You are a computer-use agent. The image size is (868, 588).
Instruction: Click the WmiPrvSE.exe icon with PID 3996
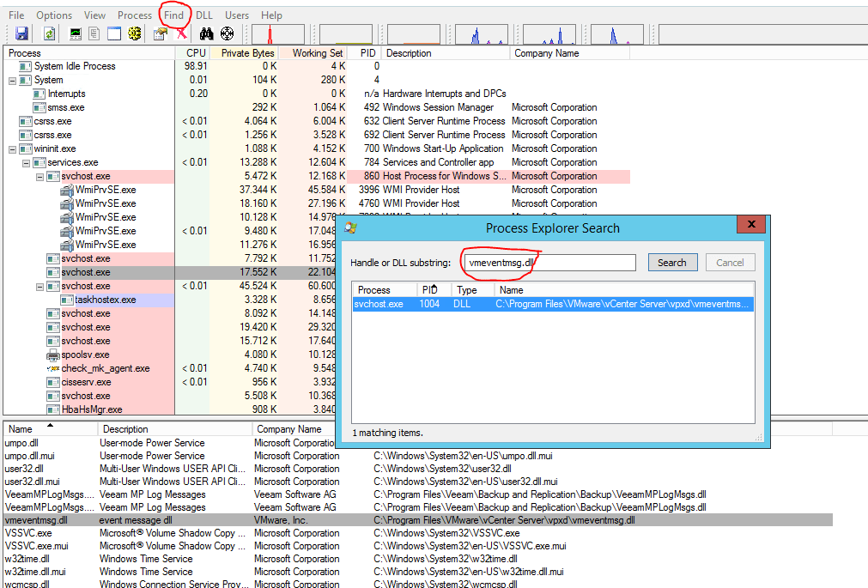point(67,190)
